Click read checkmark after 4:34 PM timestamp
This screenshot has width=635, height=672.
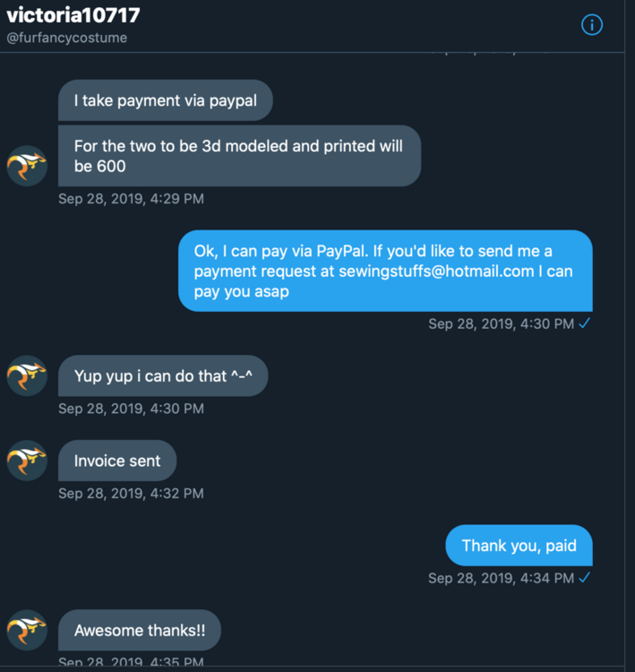pyautogui.click(x=585, y=578)
